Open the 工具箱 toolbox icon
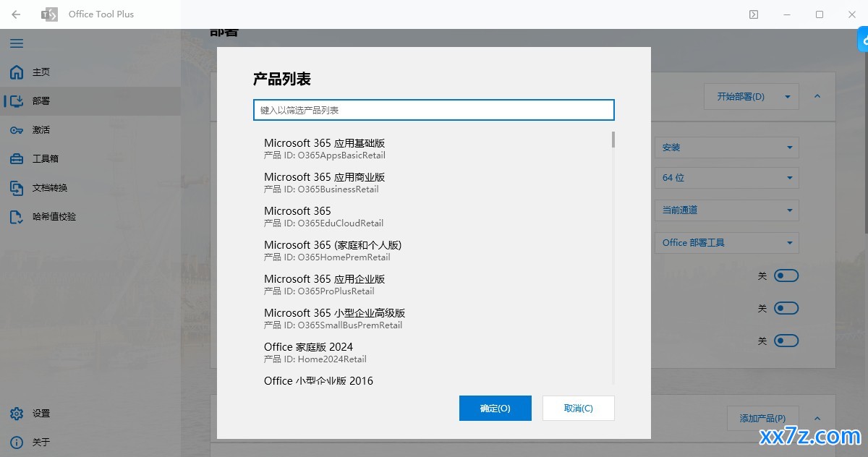Screen dimensions: 868x457 (x=17, y=159)
